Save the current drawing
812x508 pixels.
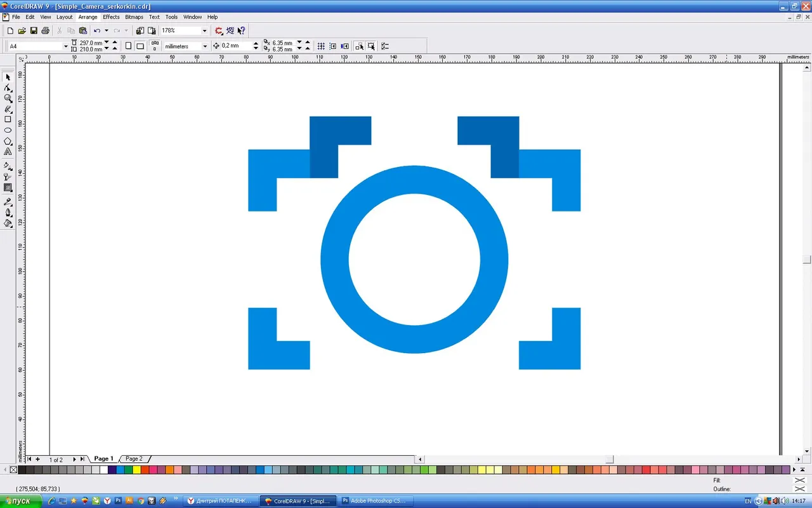point(34,30)
